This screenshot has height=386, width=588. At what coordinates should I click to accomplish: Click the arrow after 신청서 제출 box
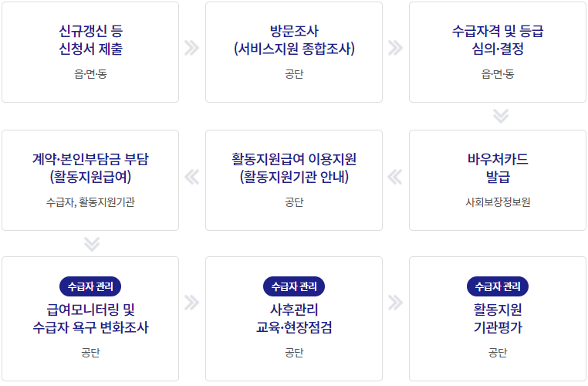tap(191, 48)
